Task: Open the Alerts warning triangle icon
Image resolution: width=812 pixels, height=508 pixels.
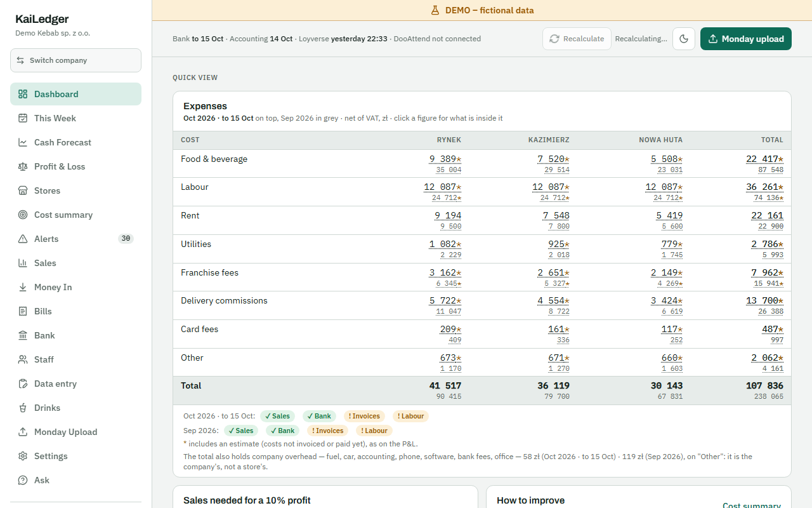Action: [23, 239]
